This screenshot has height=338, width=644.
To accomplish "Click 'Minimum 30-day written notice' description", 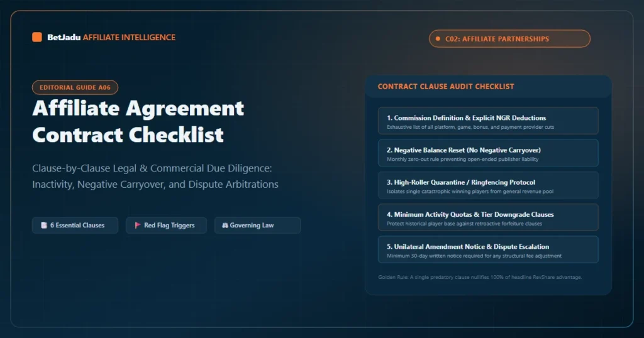I will pos(474,256).
